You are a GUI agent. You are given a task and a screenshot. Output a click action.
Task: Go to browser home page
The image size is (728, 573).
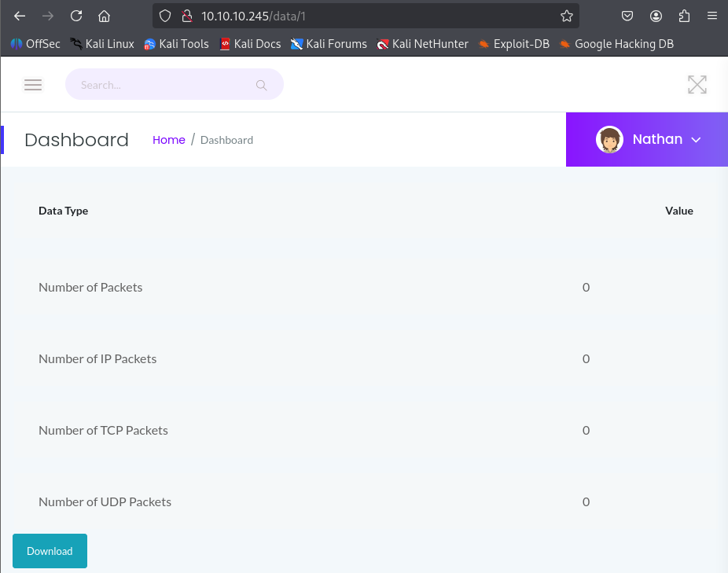[x=104, y=16]
